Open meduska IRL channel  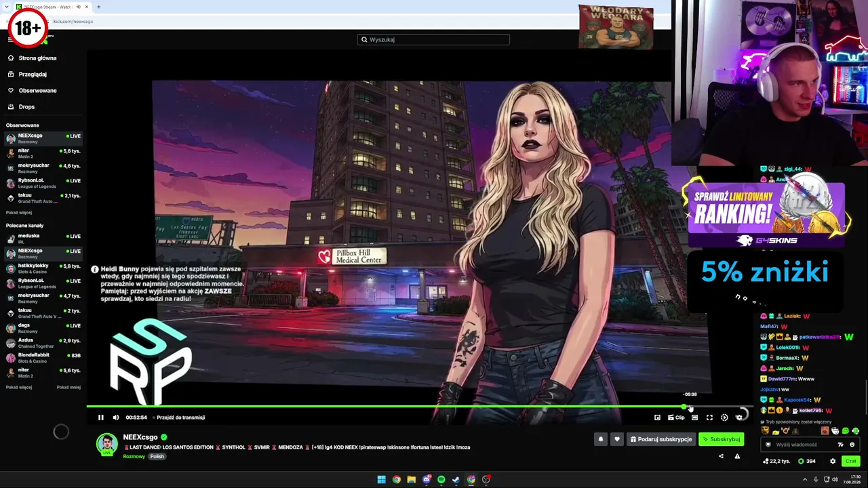coord(43,239)
